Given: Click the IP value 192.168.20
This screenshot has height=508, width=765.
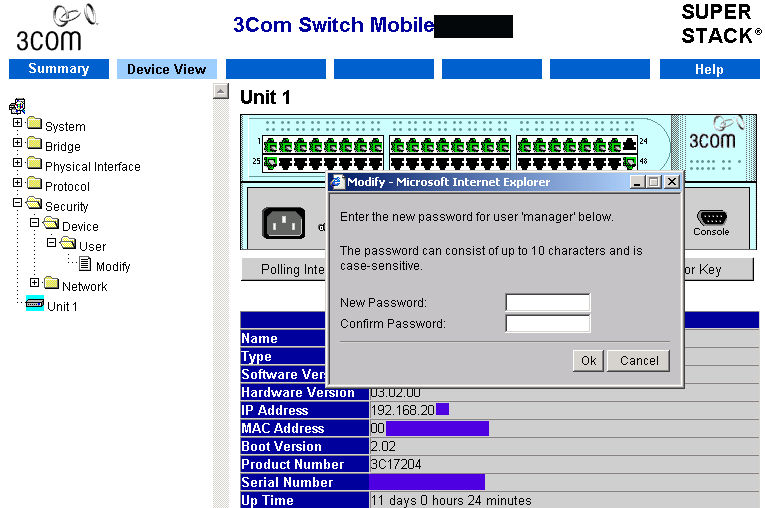Looking at the screenshot, I should 403,410.
